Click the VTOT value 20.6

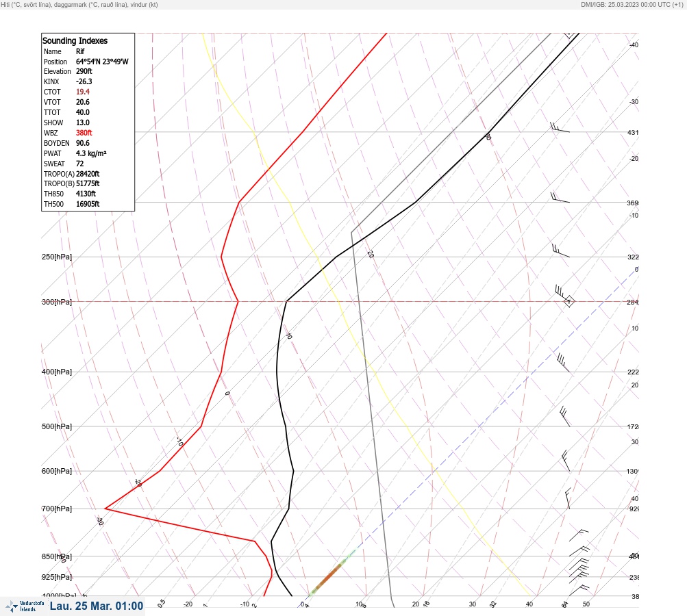(x=83, y=102)
